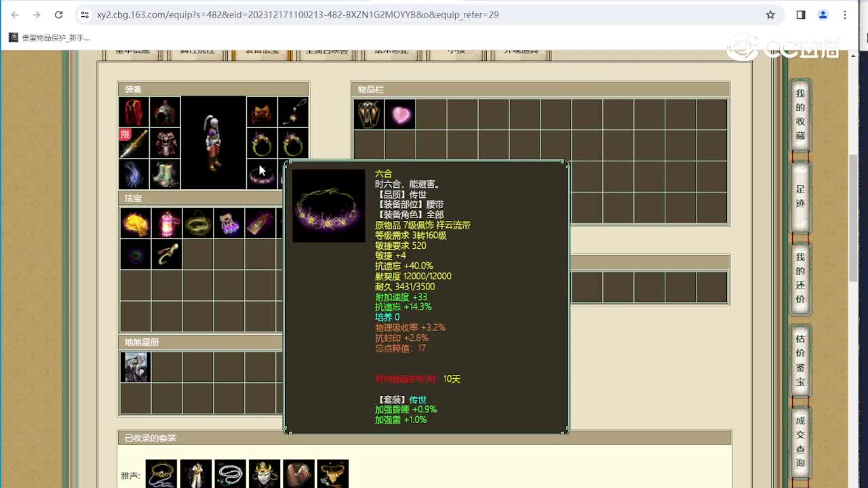Click the red armor equipment icon

click(x=165, y=143)
